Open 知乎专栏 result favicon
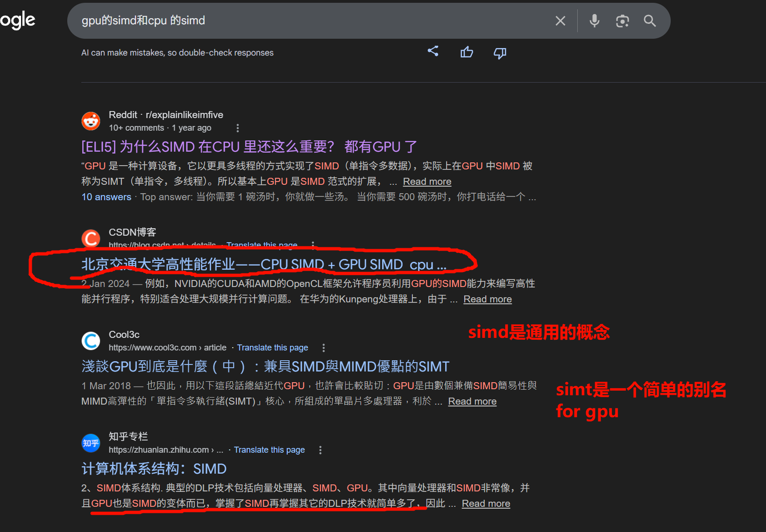Viewport: 766px width, 532px height. pos(91,443)
